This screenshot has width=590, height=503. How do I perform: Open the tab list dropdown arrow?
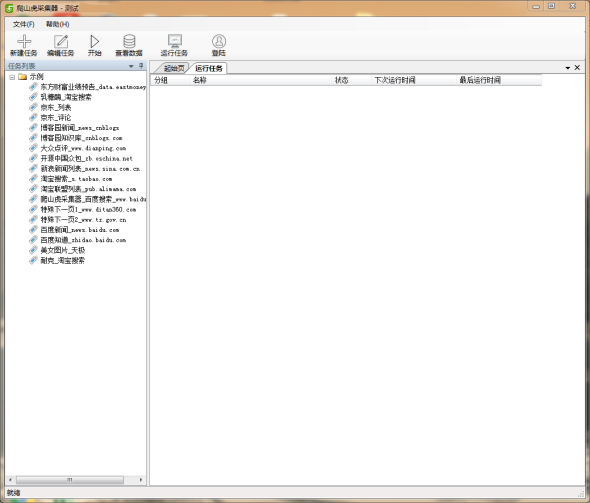tap(568, 68)
